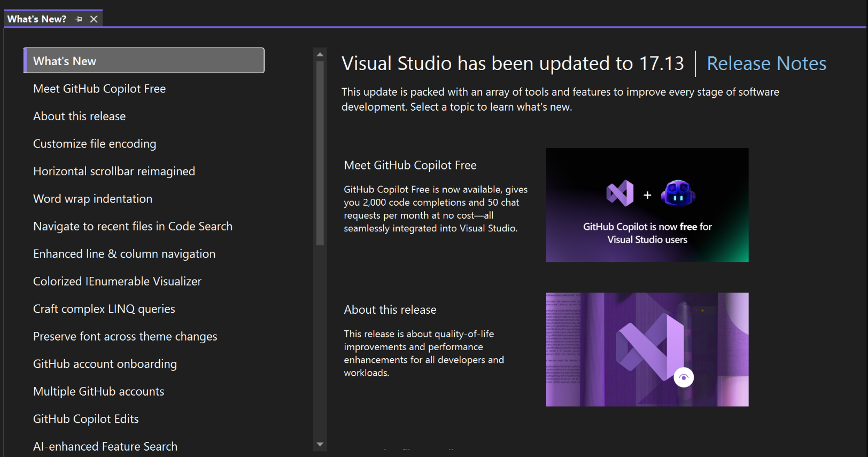This screenshot has height=457, width=868.
Task: Go to Customize file encoding topic
Action: (x=95, y=144)
